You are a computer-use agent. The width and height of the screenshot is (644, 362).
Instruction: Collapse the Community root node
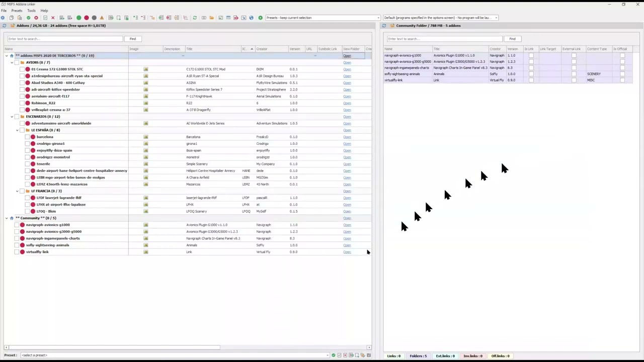pos(6,218)
